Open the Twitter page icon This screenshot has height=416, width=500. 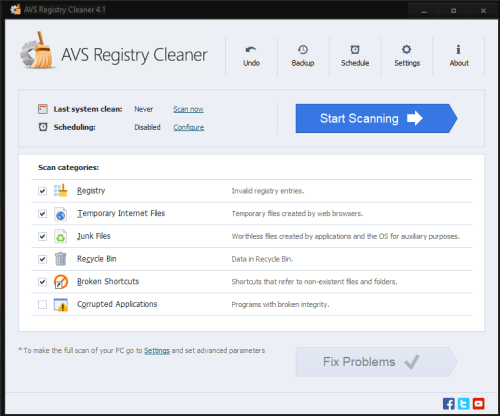464,404
